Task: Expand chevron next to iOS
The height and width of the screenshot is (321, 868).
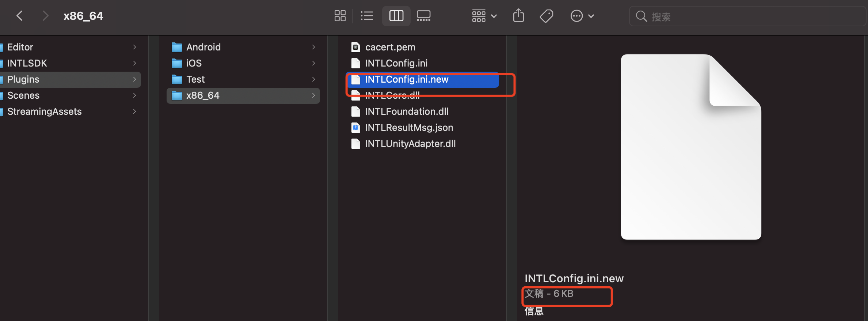Action: click(x=313, y=63)
